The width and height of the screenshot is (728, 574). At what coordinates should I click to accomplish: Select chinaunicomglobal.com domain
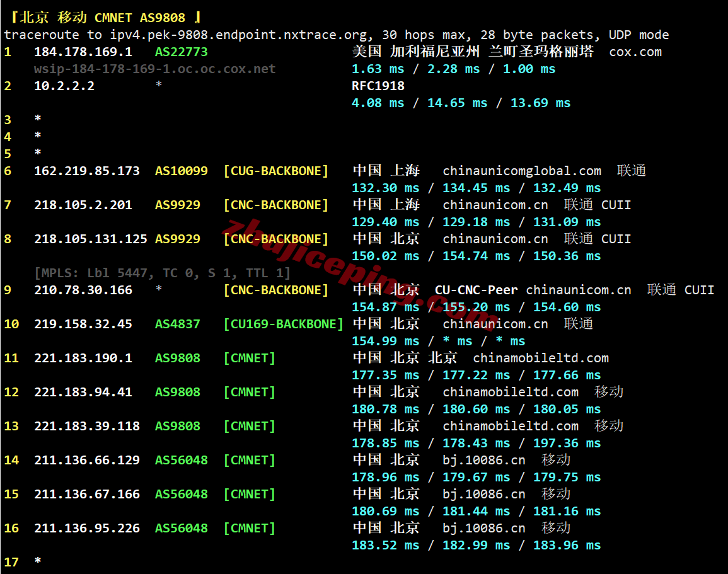pyautogui.click(x=522, y=171)
